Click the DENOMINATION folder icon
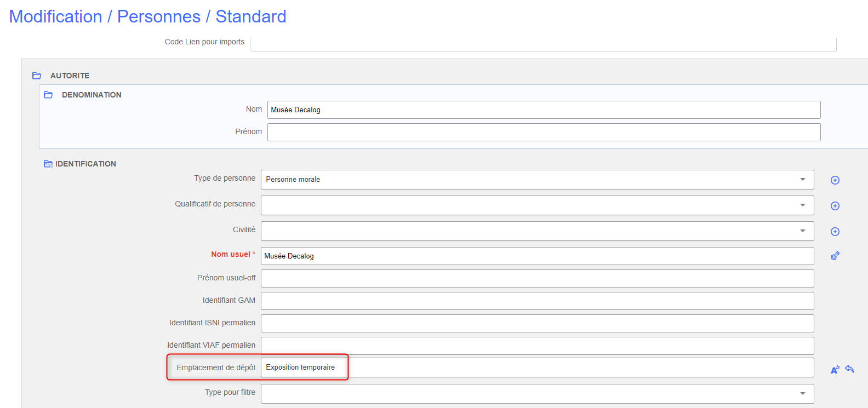The height and width of the screenshot is (408, 868). tap(48, 95)
